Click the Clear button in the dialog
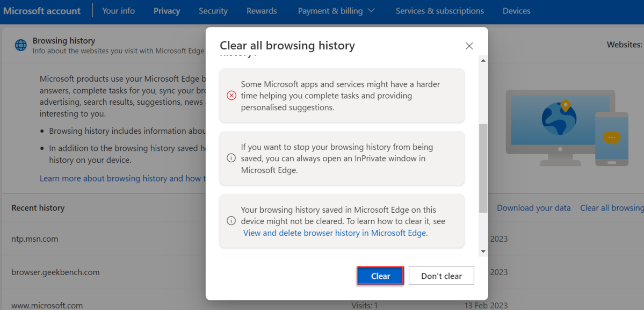Viewport: 644px width, 310px height. click(x=380, y=276)
